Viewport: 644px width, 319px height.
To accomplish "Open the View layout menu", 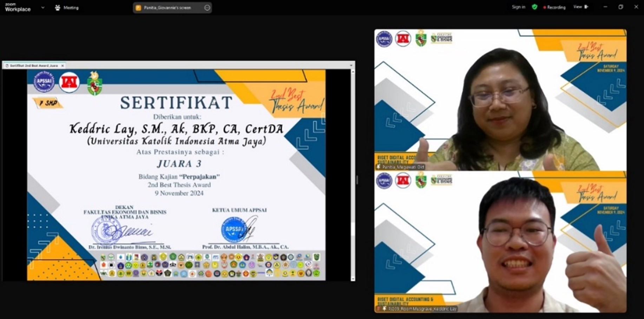I will [581, 7].
